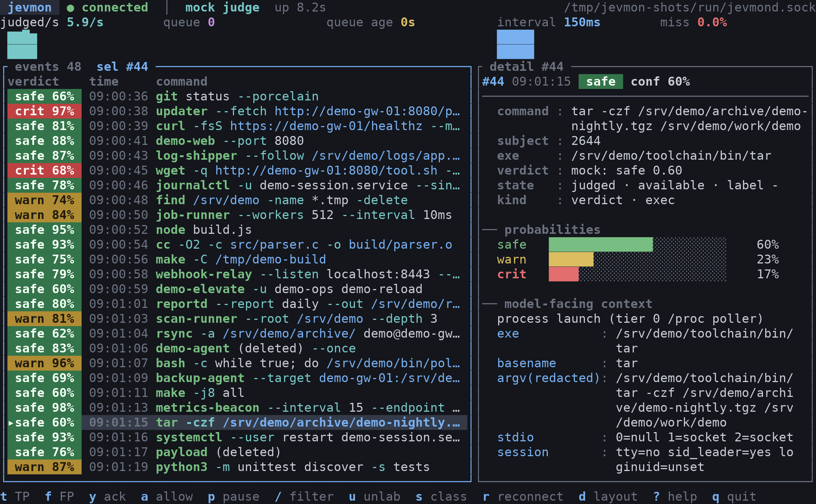Select the git status --porcelain row
Image resolution: width=816 pixels, height=504 pixels.
pos(237,96)
